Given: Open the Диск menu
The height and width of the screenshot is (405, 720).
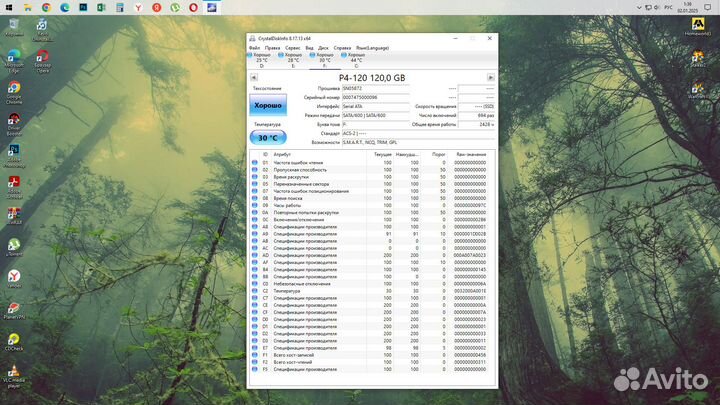Looking at the screenshot, I should (x=323, y=48).
